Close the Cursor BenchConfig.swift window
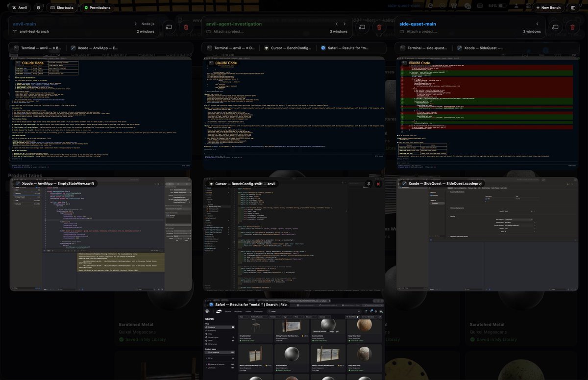 click(x=378, y=184)
